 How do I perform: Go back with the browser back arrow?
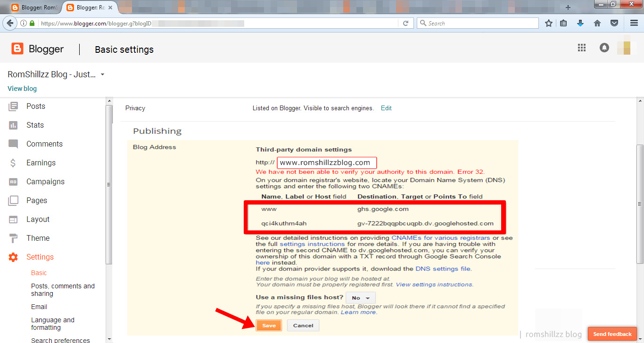tap(9, 23)
